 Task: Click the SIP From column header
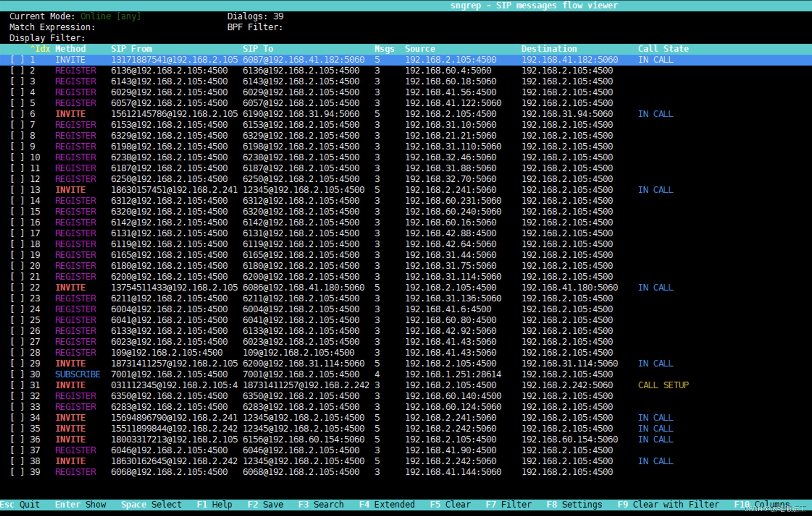131,49
